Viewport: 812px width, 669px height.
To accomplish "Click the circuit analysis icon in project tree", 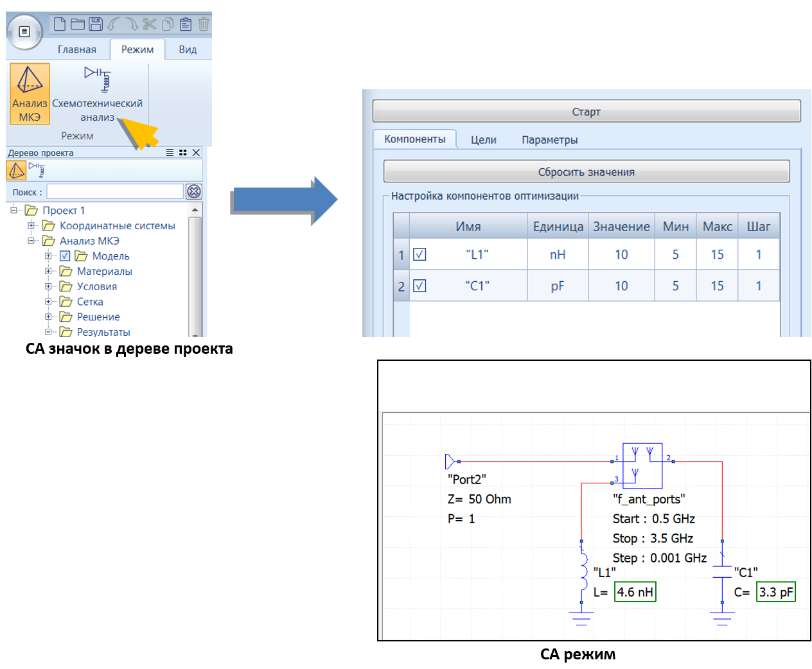I will (x=38, y=170).
